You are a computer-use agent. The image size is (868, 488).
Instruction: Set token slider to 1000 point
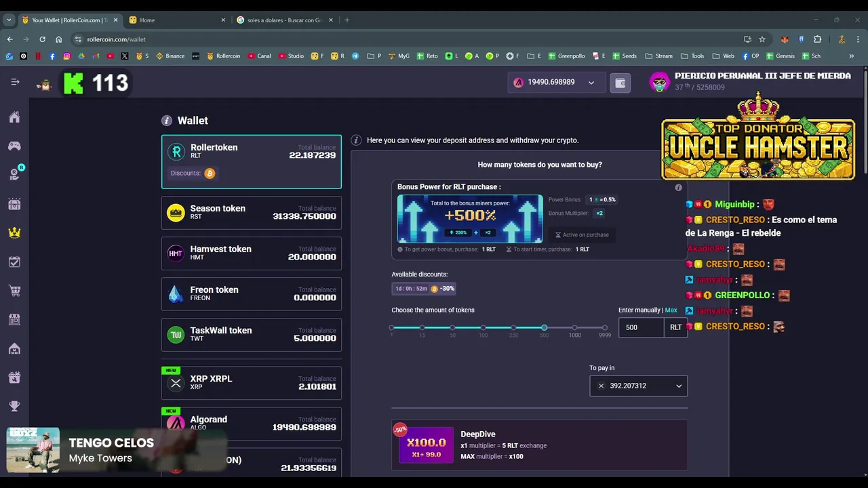point(574,328)
